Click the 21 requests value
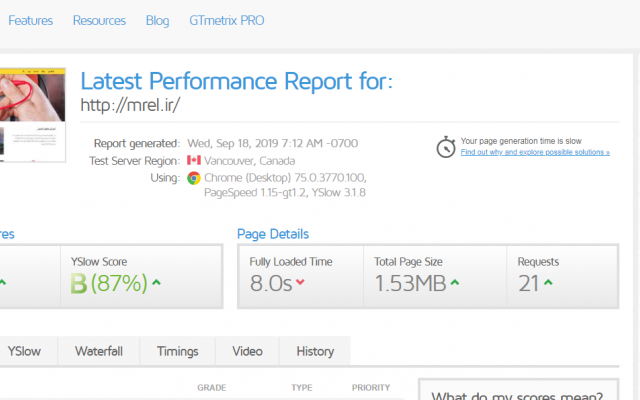 pos(529,283)
